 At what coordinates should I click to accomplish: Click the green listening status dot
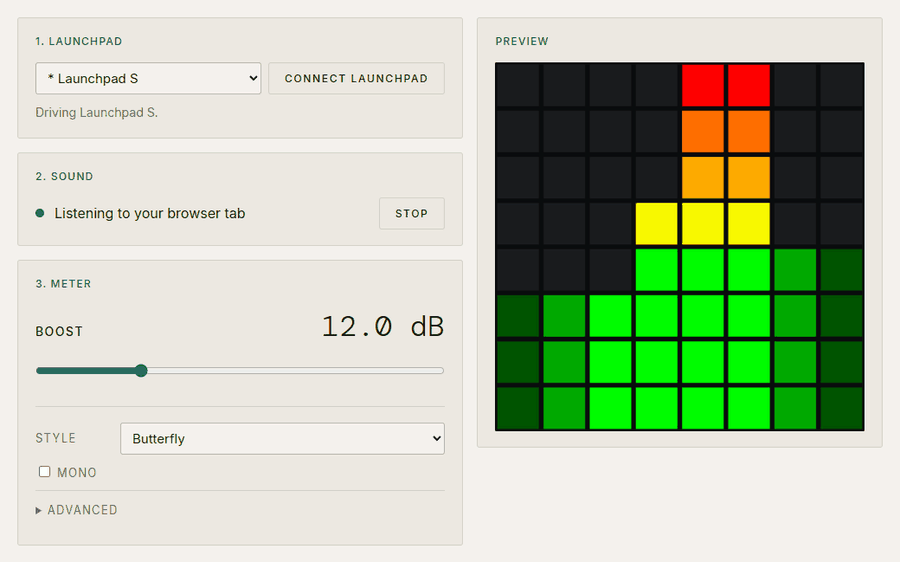40,214
